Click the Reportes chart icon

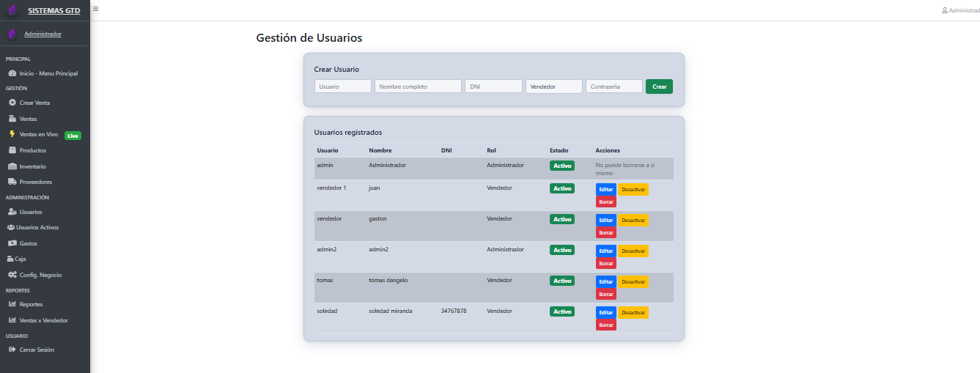click(12, 304)
